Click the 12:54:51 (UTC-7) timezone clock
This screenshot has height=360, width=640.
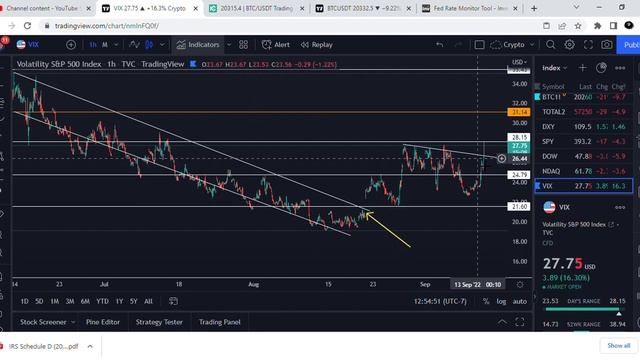[440, 301]
